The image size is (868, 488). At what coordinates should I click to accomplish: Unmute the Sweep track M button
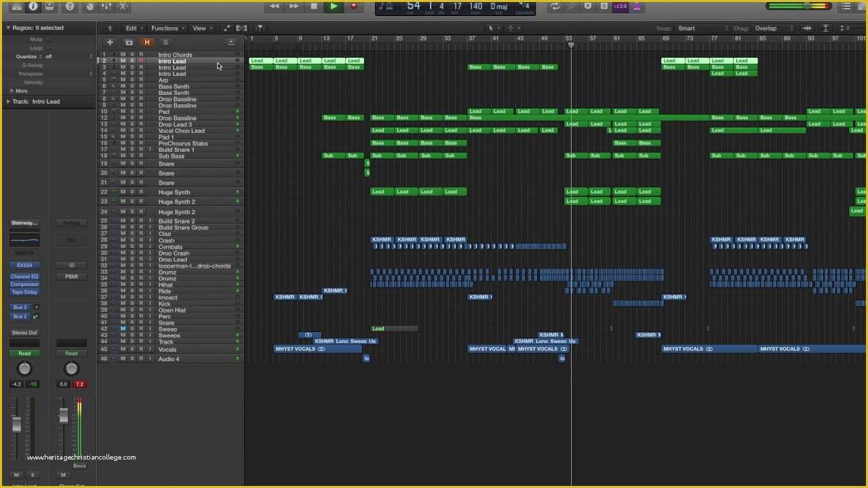point(123,329)
